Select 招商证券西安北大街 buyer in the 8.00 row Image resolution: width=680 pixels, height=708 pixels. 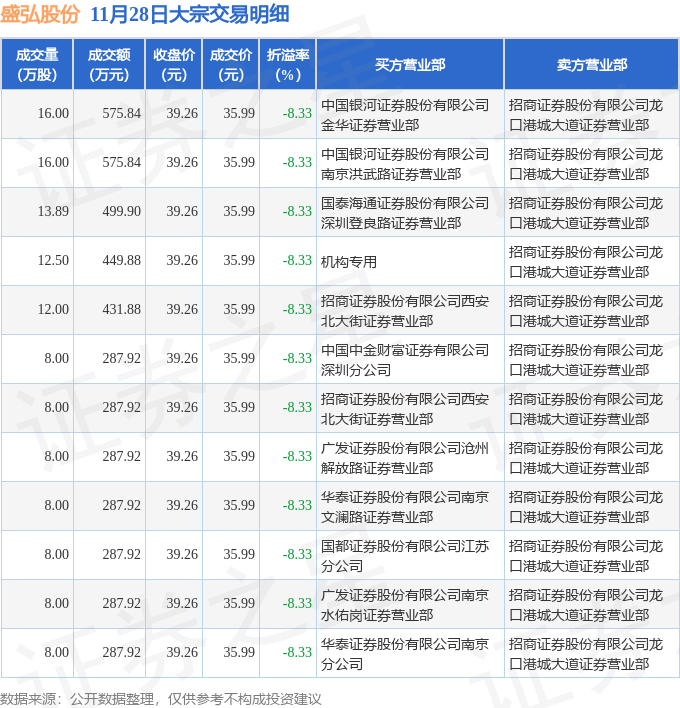click(405, 409)
